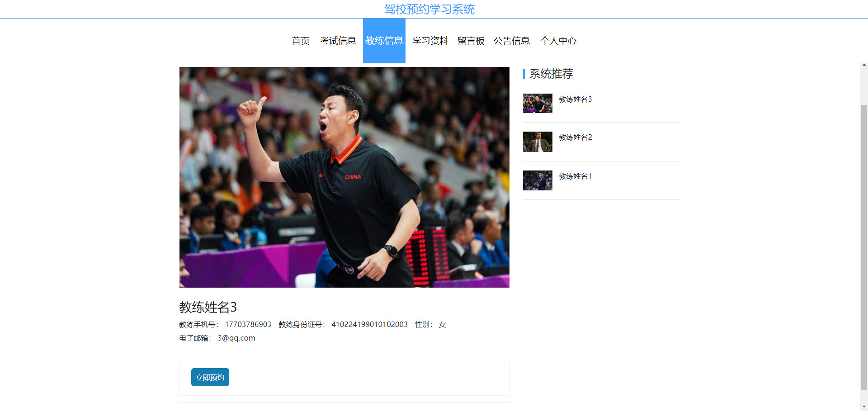The width and height of the screenshot is (868, 412).
Task: Click the 教练姓名3 heading below photo
Action: tap(208, 307)
